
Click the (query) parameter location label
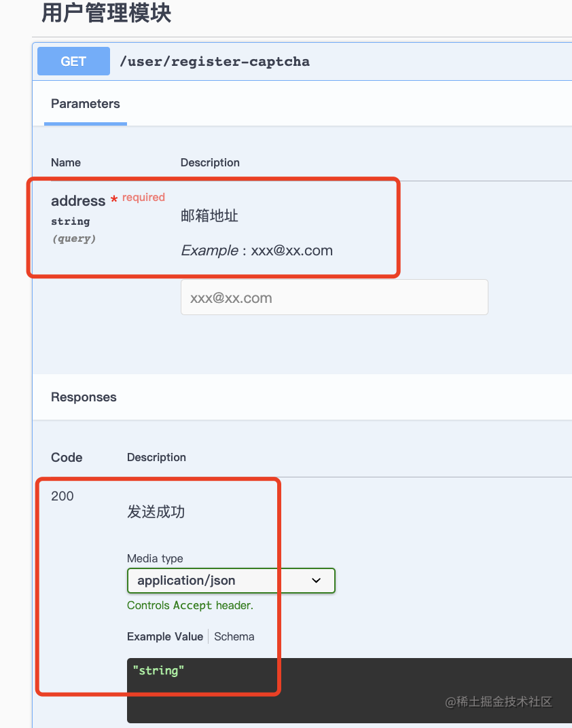[x=73, y=238]
